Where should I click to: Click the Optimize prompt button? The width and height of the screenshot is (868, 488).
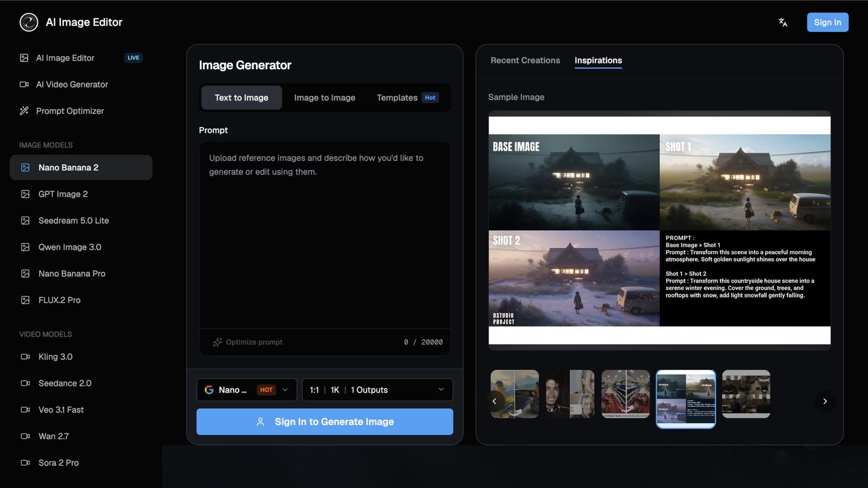[248, 342]
